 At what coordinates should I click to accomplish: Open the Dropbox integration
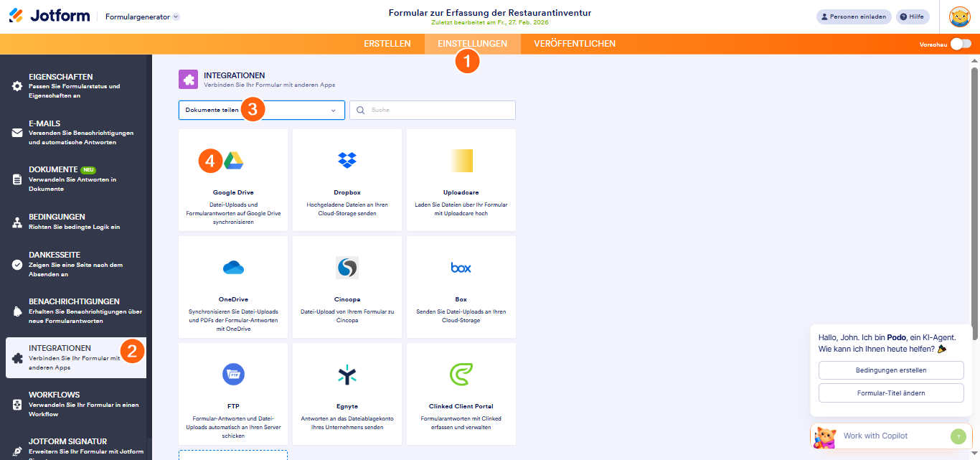point(346,179)
